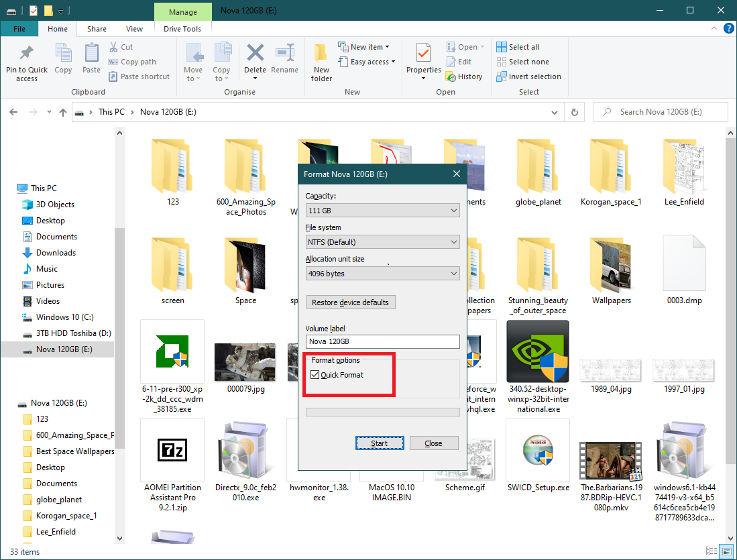Click the New folder icon in ribbon

[321, 54]
